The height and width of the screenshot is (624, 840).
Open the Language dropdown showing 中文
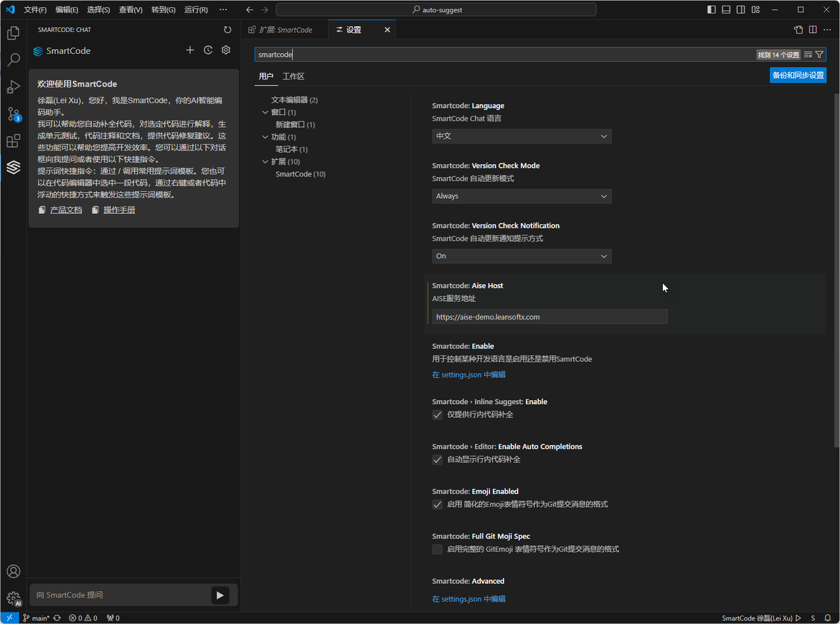(522, 136)
